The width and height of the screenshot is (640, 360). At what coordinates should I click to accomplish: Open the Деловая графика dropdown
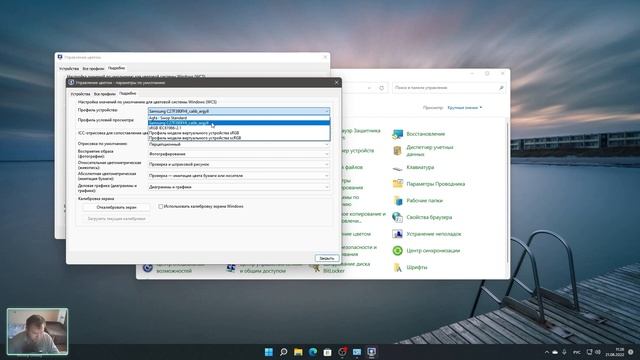[239, 187]
